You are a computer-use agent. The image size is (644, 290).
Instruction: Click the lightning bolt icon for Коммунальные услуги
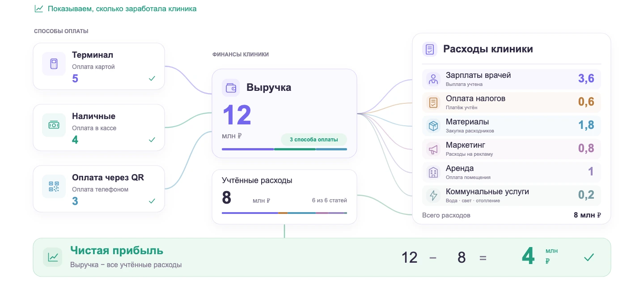tap(433, 196)
